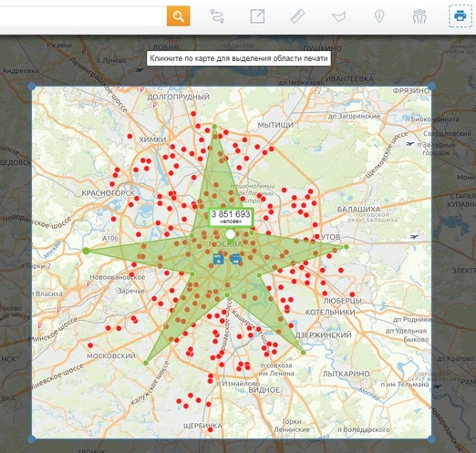The width and height of the screenshot is (476, 453).
Task: Select the polygon area drawing tool
Action: coord(338,16)
